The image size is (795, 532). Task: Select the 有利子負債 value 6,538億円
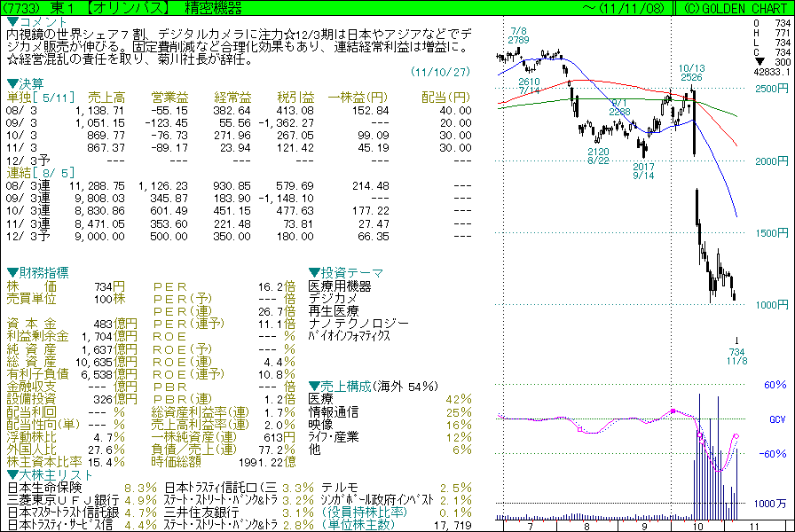pos(109,374)
